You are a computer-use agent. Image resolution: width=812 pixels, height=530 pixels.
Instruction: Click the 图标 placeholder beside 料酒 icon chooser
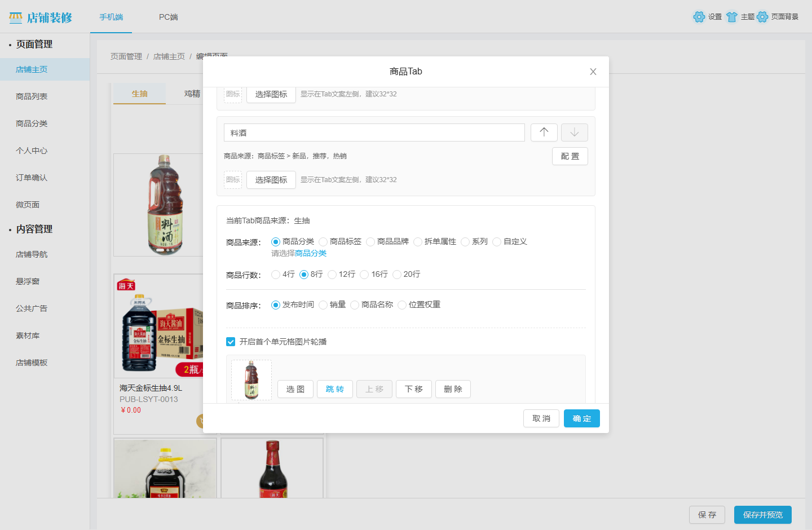pyautogui.click(x=233, y=180)
